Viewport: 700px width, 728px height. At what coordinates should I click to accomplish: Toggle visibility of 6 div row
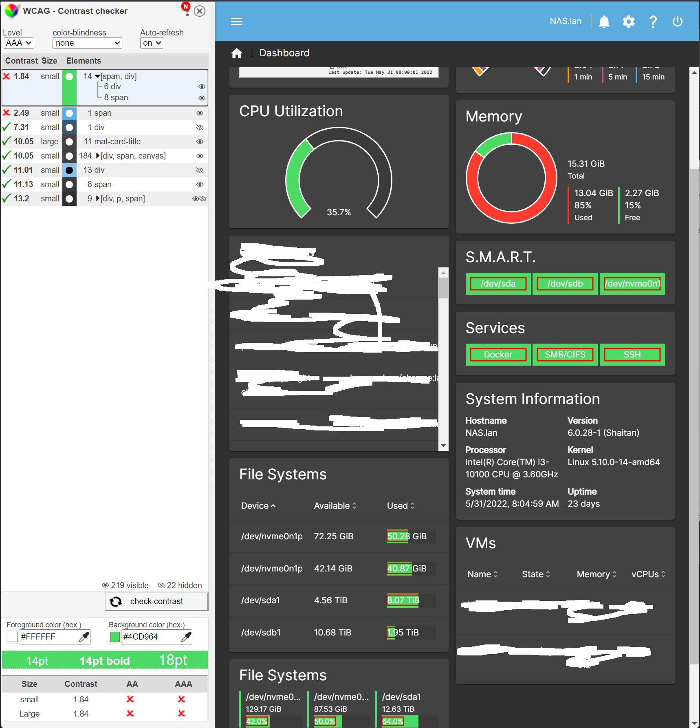coord(202,87)
